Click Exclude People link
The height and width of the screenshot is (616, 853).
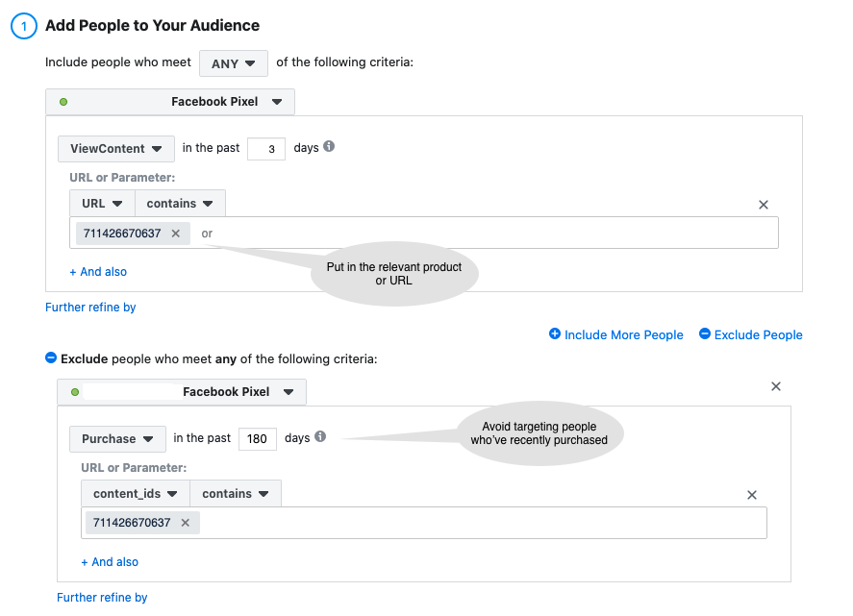point(750,334)
